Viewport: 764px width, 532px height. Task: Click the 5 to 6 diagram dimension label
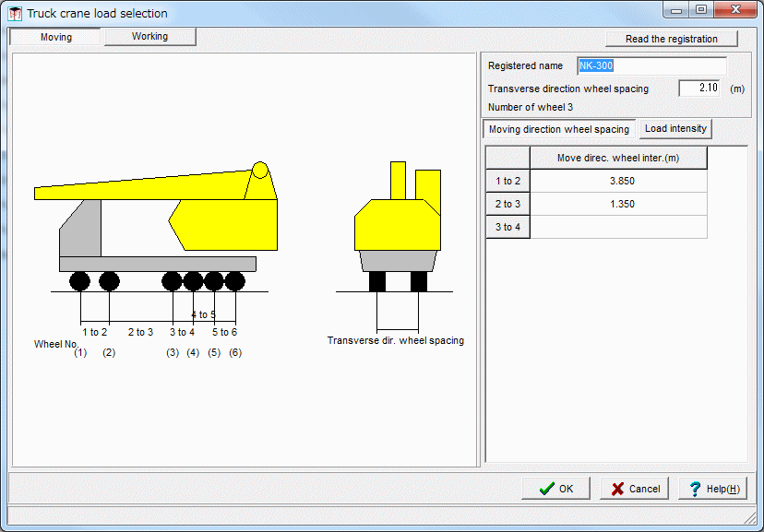pyautogui.click(x=224, y=333)
